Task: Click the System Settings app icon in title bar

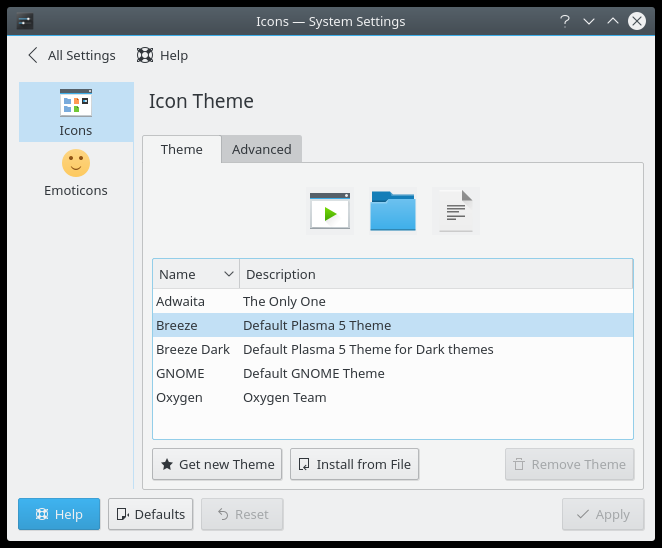Action: [25, 21]
